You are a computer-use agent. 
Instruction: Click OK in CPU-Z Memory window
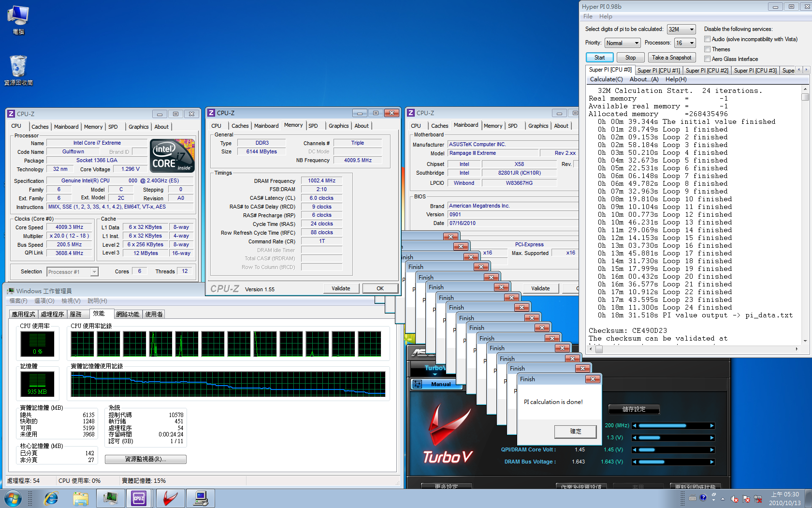[x=380, y=288]
